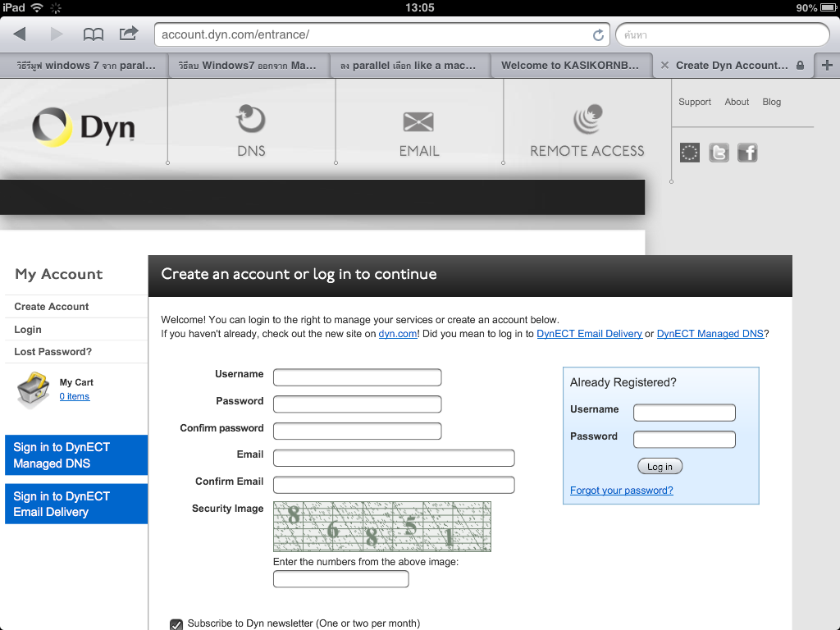Focus the registration Password field
Screen dimensions: 840x630
[x=358, y=404]
